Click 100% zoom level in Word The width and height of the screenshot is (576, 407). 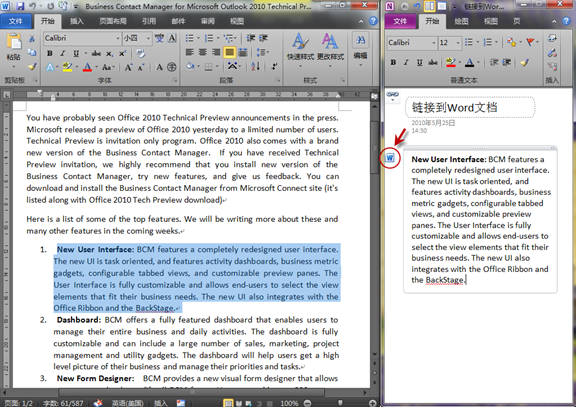click(289, 403)
